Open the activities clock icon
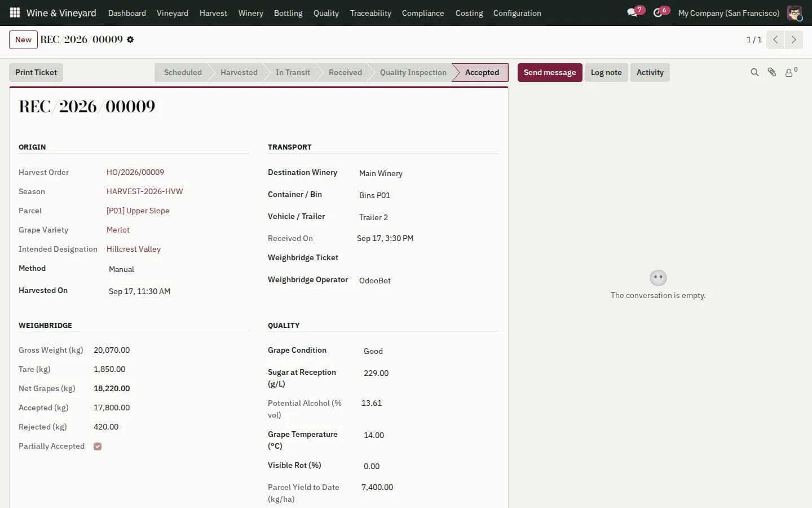812x508 pixels. click(x=657, y=12)
